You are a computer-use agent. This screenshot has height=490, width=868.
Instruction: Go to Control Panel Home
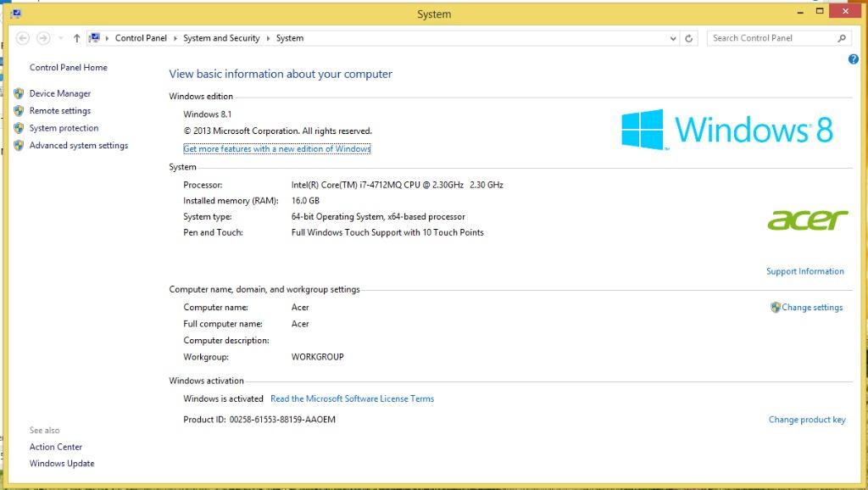(x=68, y=68)
